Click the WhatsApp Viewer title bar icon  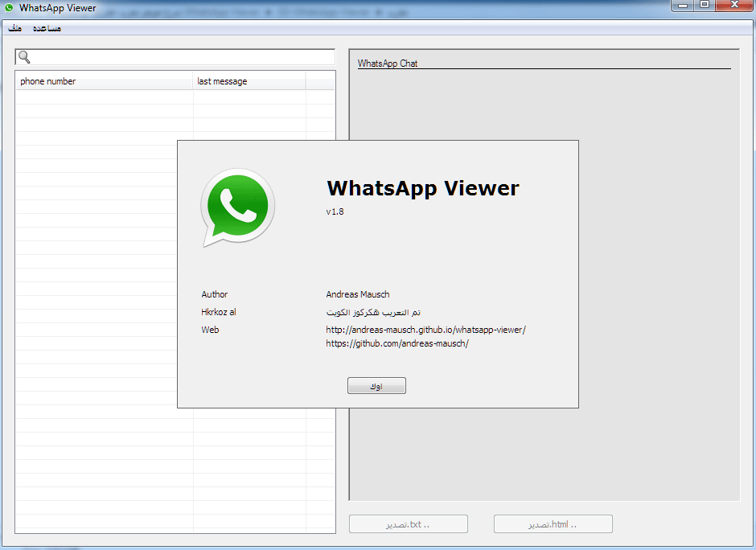tap(9, 8)
